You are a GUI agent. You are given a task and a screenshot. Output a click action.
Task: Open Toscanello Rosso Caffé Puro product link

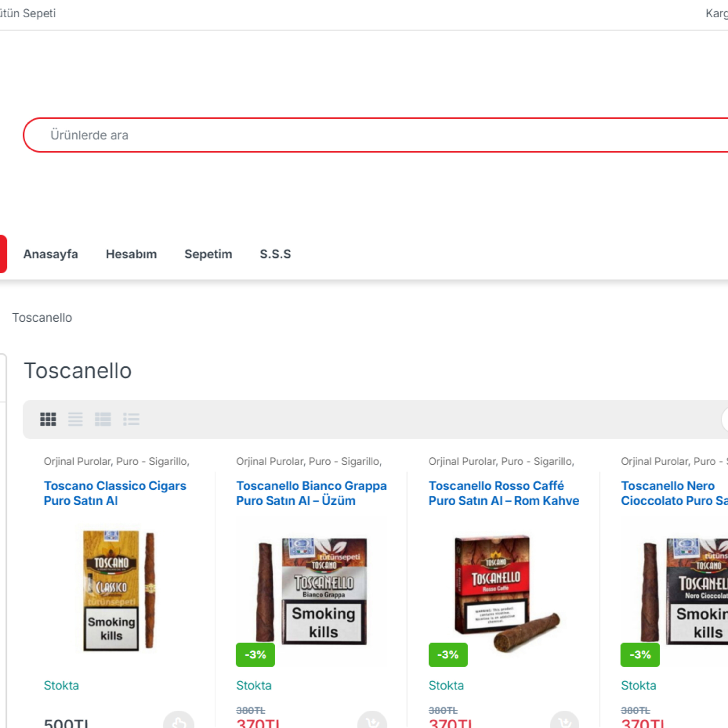point(504,493)
